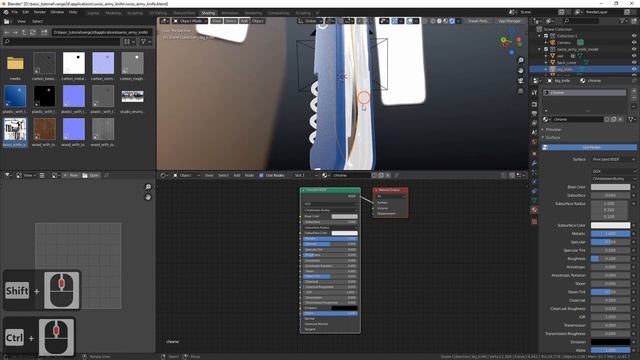Click the perspective/orthographic grid icon in viewport
This screenshot has width=640, height=360.
coord(521,91)
